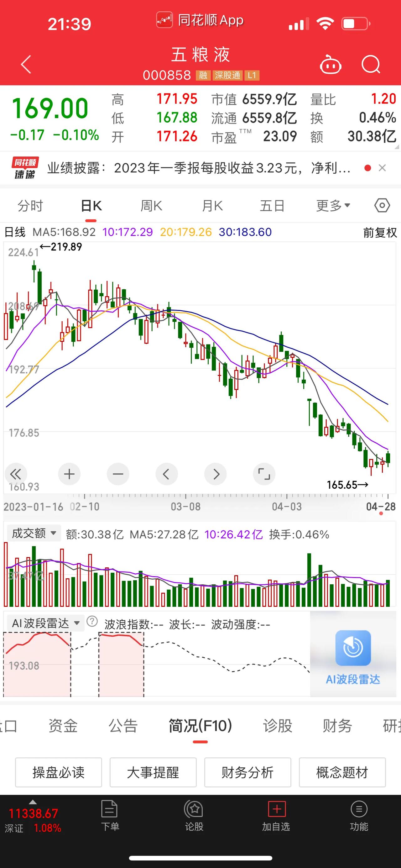This screenshot has height=868, width=401.
Task: Tap the 概念题材 button
Action: tap(342, 772)
